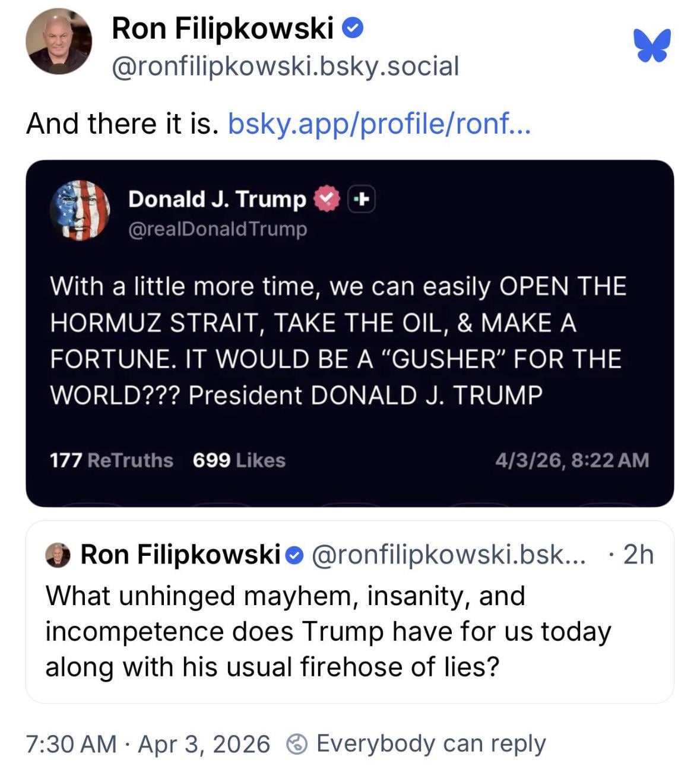Click the Bluesky butterfly logo
This screenshot has height=769, width=700.
click(652, 45)
